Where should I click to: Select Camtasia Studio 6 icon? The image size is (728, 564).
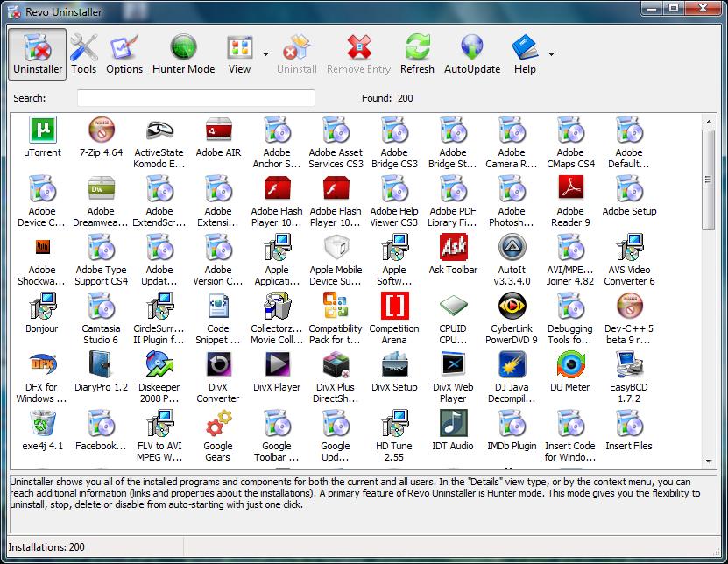pos(101,306)
